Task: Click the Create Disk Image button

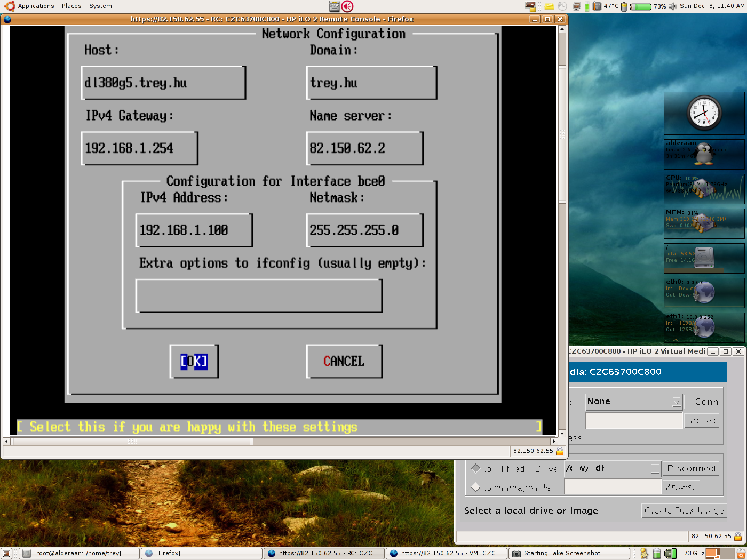Action: click(x=684, y=510)
